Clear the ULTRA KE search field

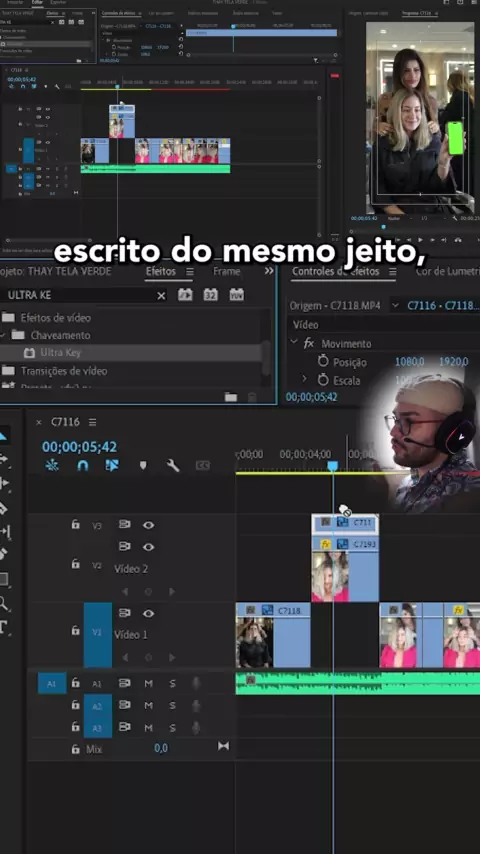pyautogui.click(x=161, y=296)
